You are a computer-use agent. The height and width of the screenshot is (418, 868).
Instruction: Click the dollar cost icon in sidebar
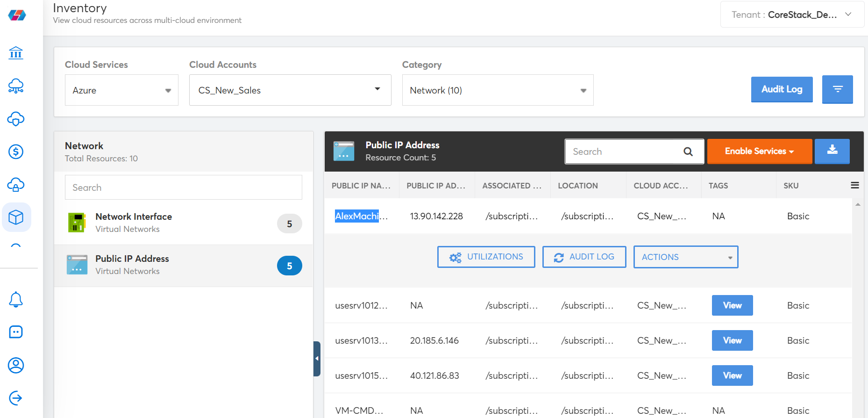[x=16, y=151]
